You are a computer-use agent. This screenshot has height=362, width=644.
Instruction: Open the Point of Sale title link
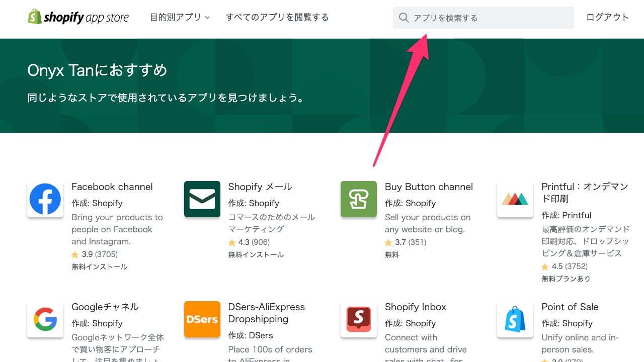point(570,307)
